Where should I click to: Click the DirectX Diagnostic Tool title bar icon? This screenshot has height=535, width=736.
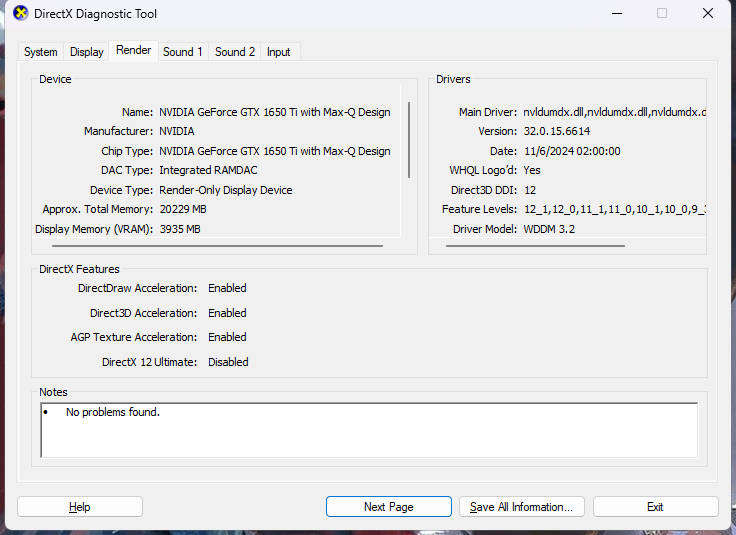click(x=20, y=14)
